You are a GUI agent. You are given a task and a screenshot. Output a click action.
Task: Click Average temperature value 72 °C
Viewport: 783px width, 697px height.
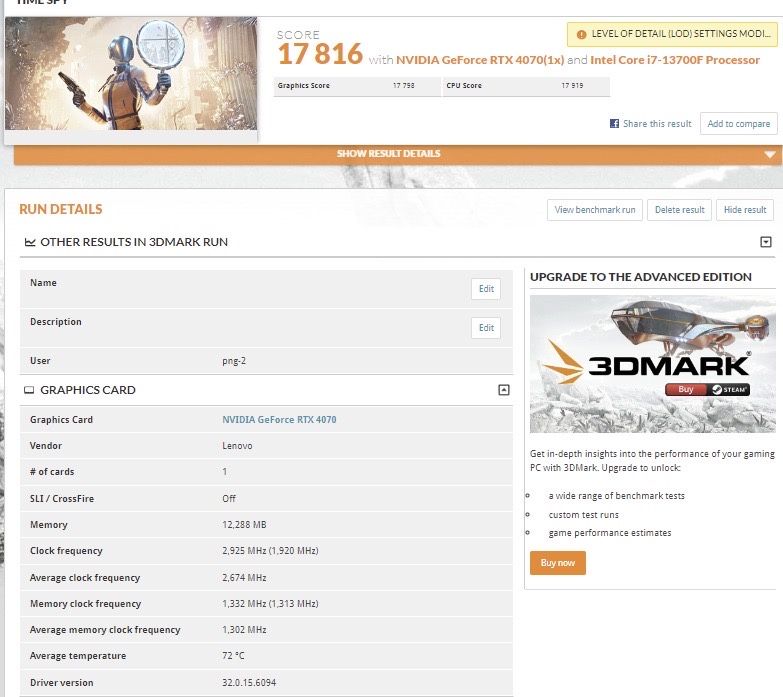pyautogui.click(x=233, y=655)
